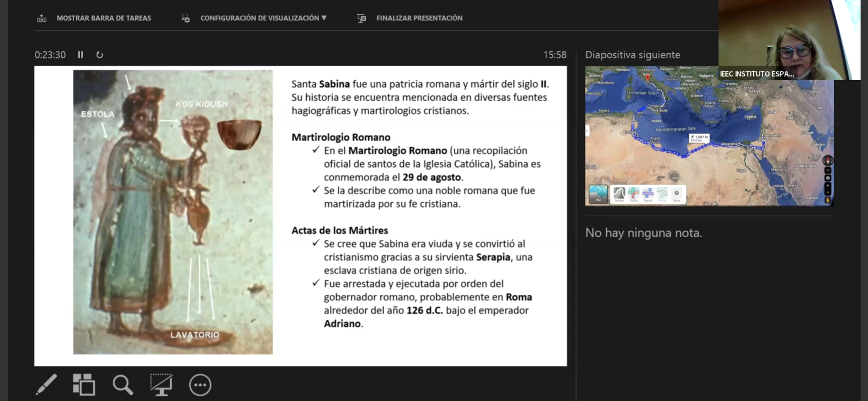Click the display settings icon beside Configuración

click(x=185, y=18)
